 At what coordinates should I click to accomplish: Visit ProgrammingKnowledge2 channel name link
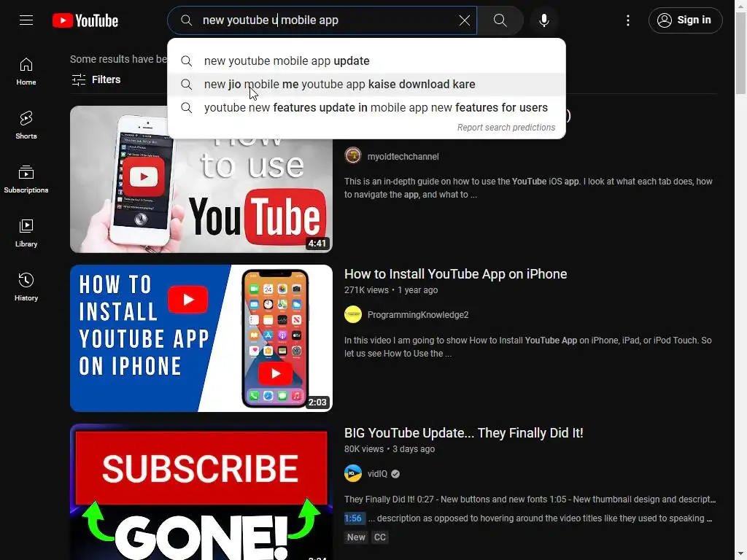coord(418,315)
